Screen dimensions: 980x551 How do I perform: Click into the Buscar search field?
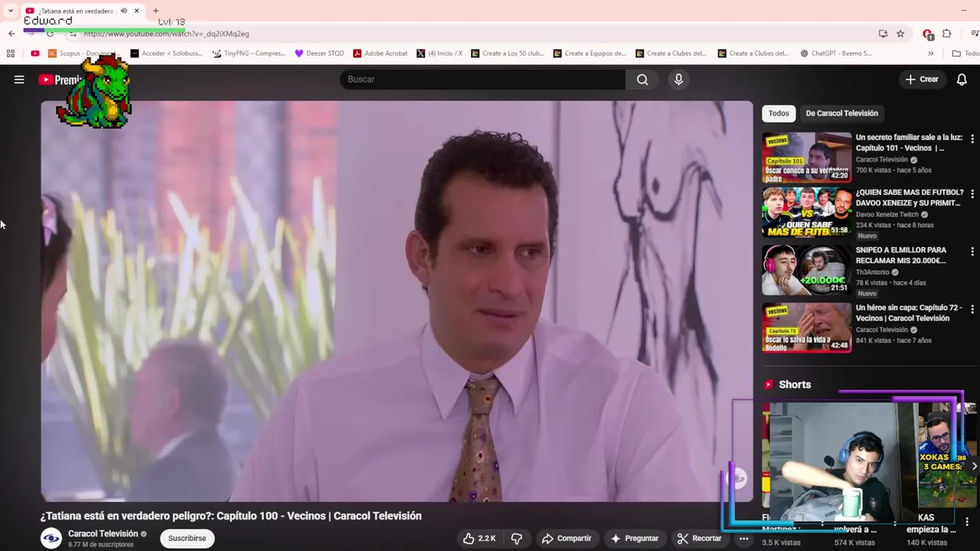coord(482,80)
